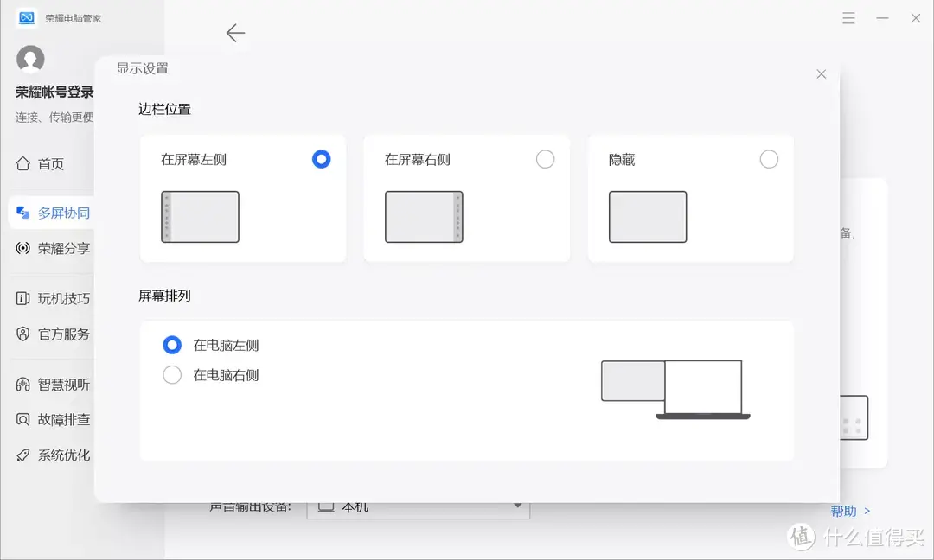Open 荣耀分享 in the sidebar
The height and width of the screenshot is (560, 934).
[x=52, y=248]
